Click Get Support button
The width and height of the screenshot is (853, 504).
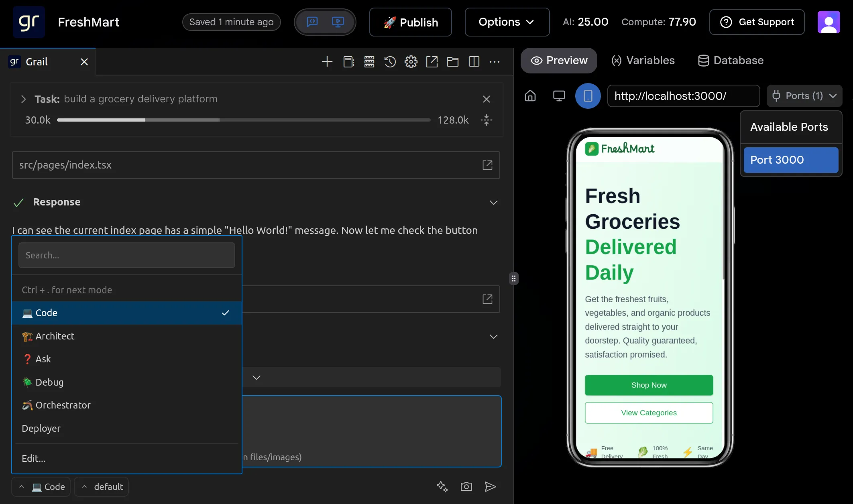[x=757, y=22]
